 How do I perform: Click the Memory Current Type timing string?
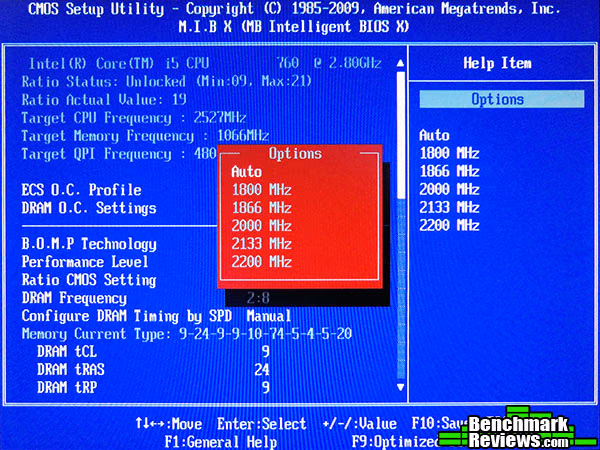pyautogui.click(x=266, y=334)
